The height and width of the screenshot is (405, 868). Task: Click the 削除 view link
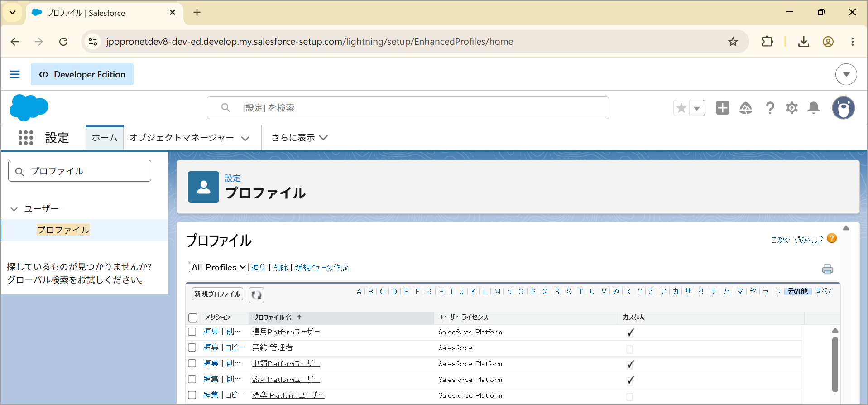pos(281,268)
